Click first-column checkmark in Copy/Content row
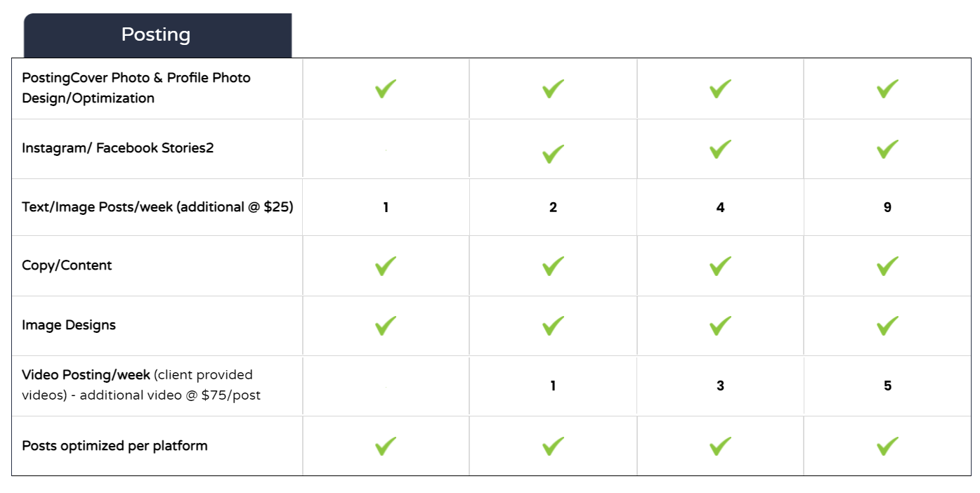 386,265
